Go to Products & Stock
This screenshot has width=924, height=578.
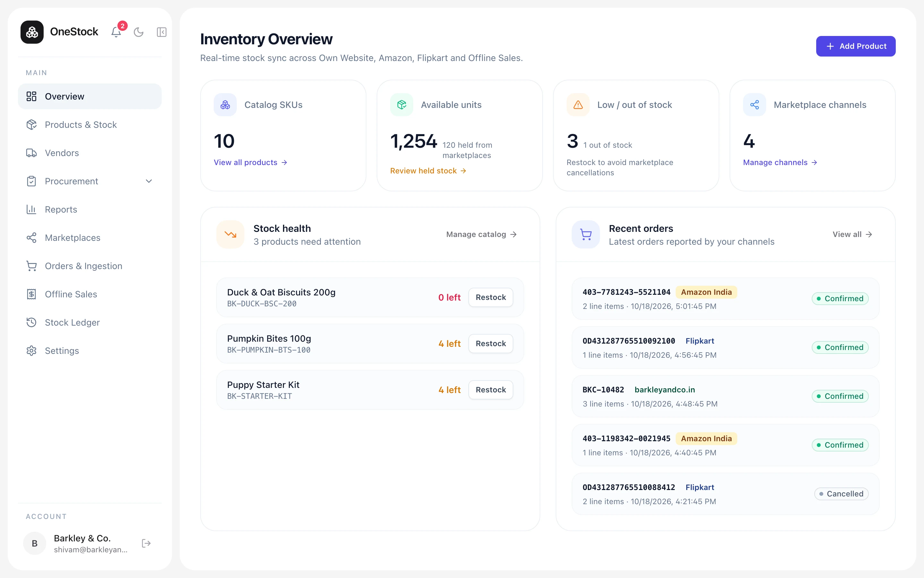coord(90,125)
